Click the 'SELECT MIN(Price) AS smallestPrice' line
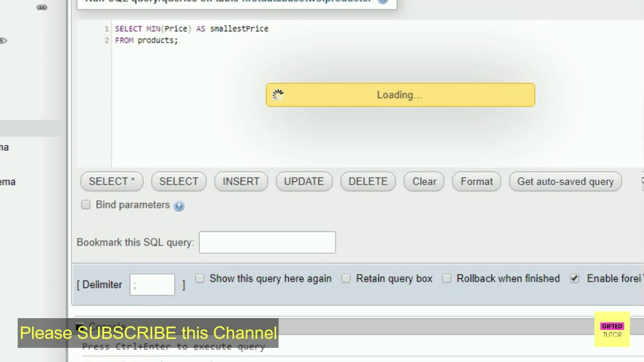Image resolution: width=644 pixels, height=362 pixels. (x=192, y=29)
